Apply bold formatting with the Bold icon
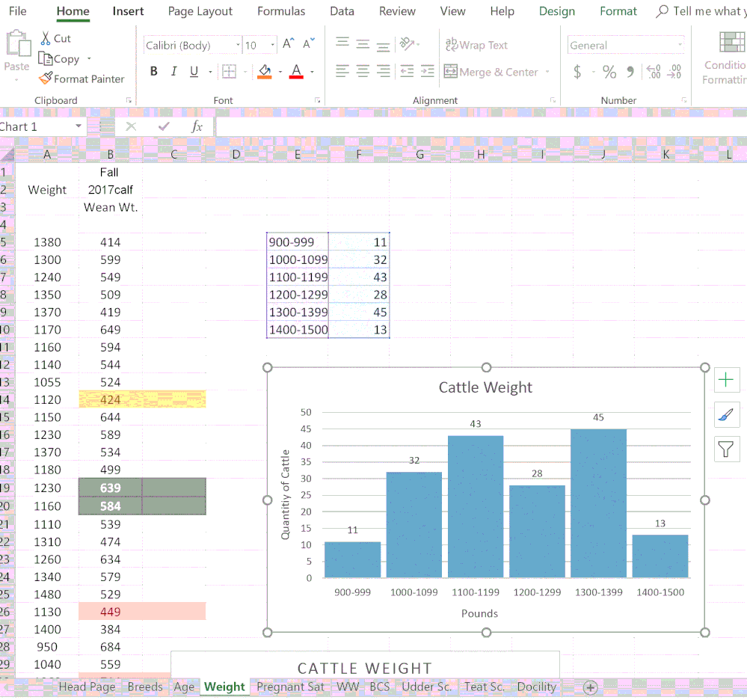This screenshot has height=700, width=747. click(x=153, y=71)
